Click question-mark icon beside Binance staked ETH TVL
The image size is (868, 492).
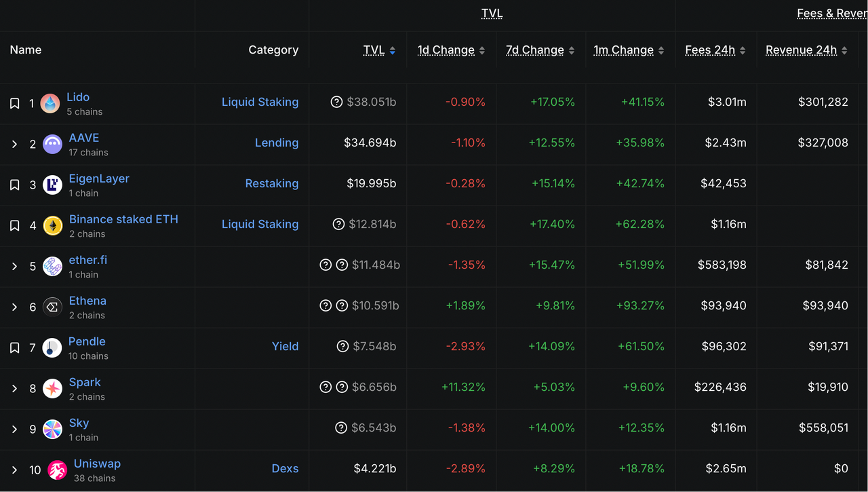pos(338,224)
